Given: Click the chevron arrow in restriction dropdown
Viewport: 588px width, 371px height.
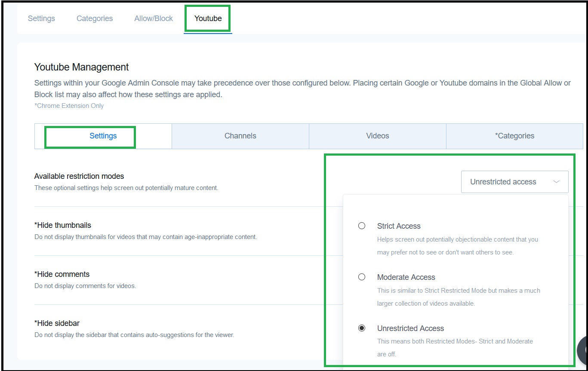Looking at the screenshot, I should point(556,182).
